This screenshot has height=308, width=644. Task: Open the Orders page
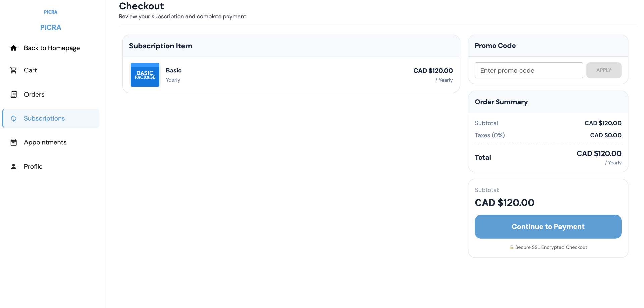click(x=51, y=95)
